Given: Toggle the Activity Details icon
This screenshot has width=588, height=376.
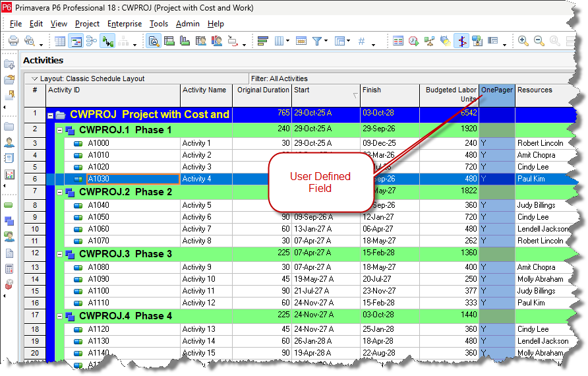Looking at the screenshot, I should (154, 40).
